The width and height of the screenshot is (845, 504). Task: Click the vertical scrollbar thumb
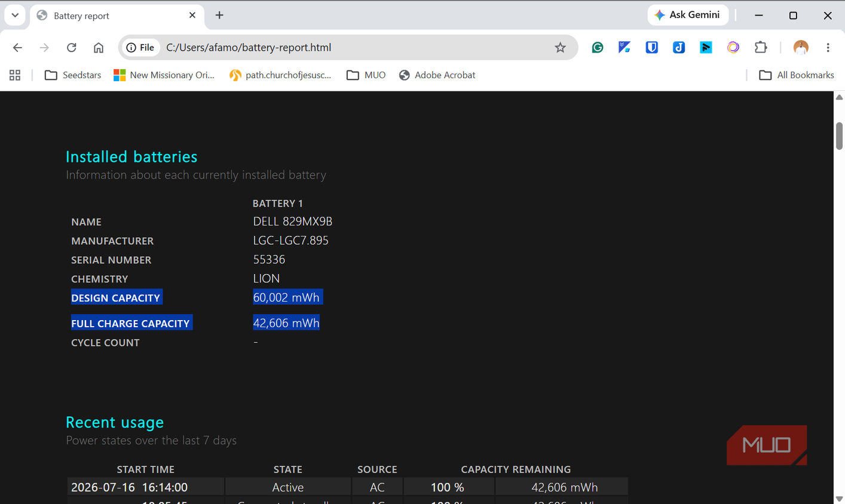pyautogui.click(x=839, y=136)
